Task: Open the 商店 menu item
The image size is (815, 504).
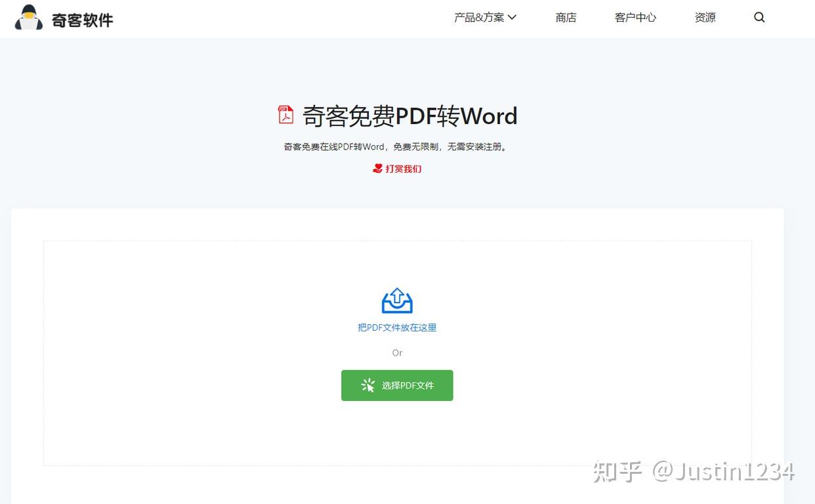Action: 566,18
